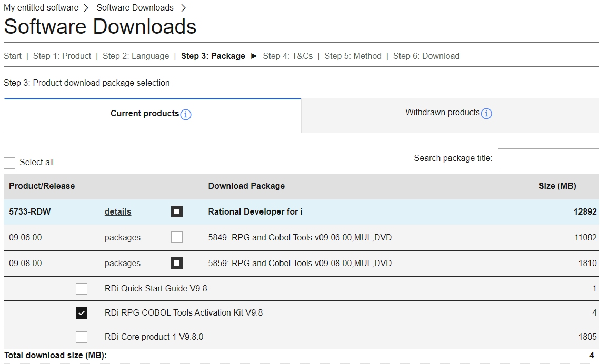Open the My entitled software breadcrumb
This screenshot has width=600, height=364.
coord(41,8)
